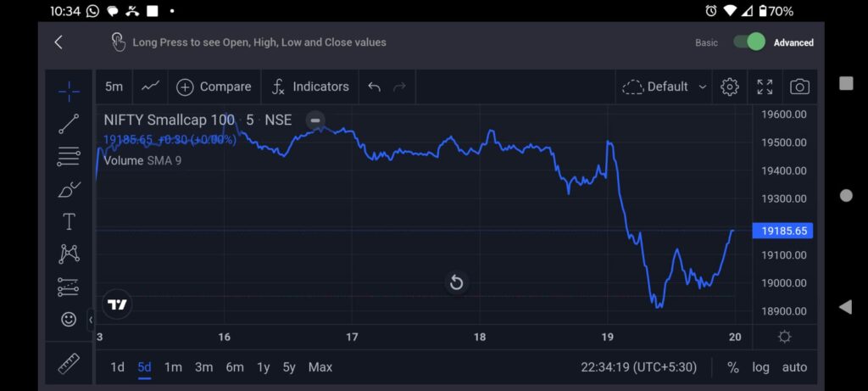
Task: Toggle log scale mode
Action: (760, 367)
